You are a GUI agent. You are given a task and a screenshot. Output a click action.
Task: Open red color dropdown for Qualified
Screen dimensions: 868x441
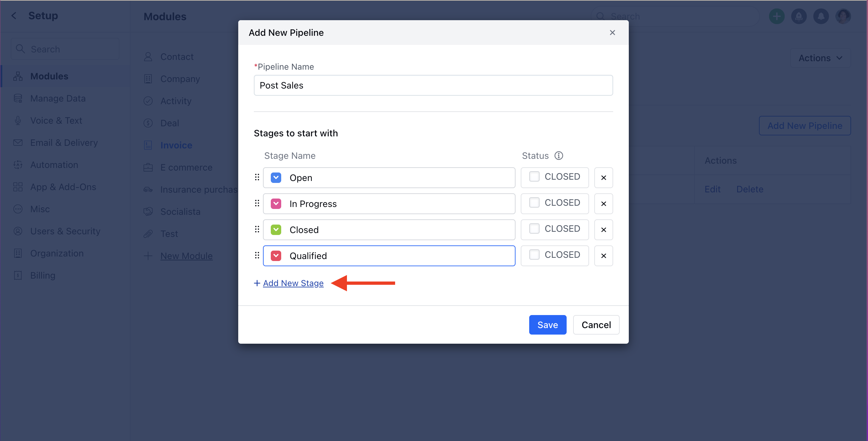click(276, 256)
